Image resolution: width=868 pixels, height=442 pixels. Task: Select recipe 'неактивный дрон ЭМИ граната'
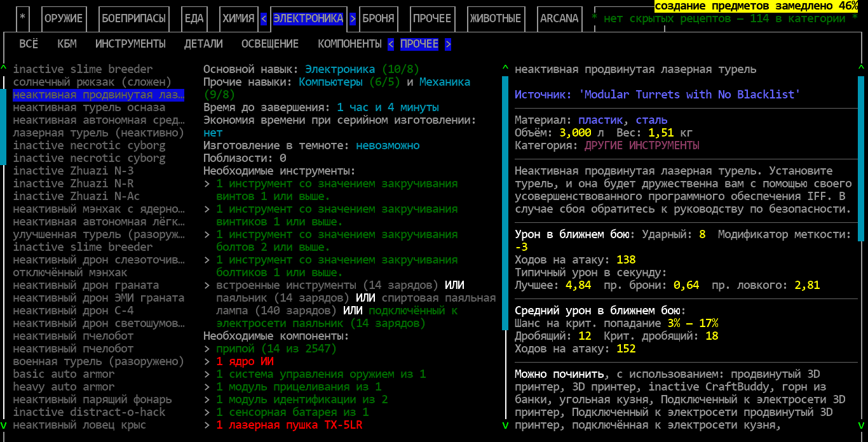tap(98, 298)
